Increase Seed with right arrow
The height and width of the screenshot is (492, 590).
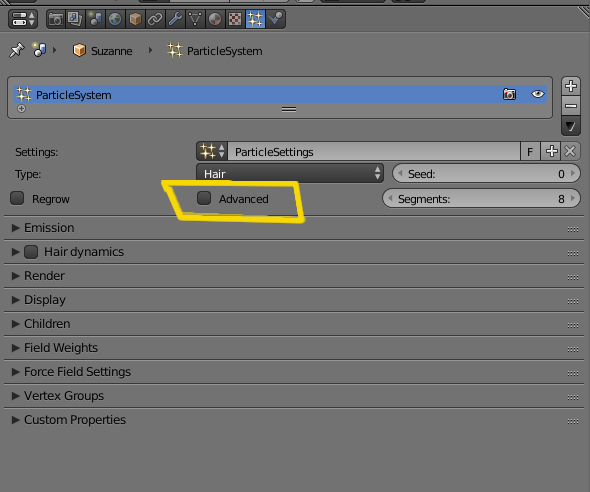click(573, 173)
